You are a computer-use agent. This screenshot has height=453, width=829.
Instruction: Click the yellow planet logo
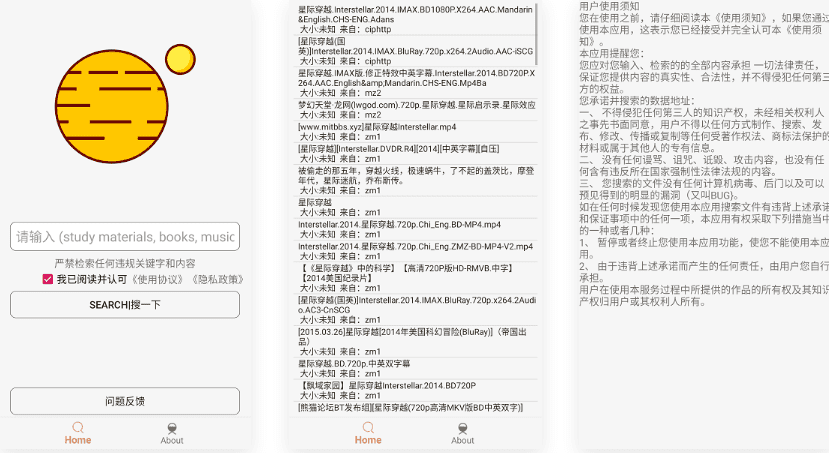(x=112, y=106)
